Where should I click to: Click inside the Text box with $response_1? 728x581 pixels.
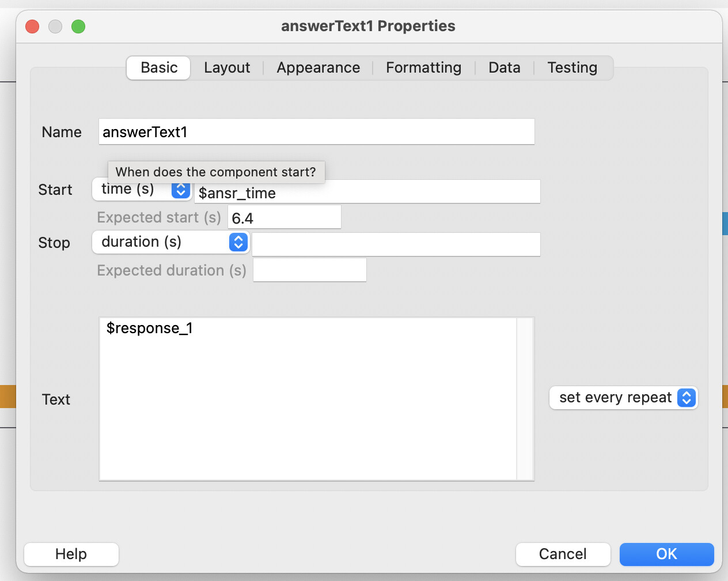pyautogui.click(x=308, y=398)
